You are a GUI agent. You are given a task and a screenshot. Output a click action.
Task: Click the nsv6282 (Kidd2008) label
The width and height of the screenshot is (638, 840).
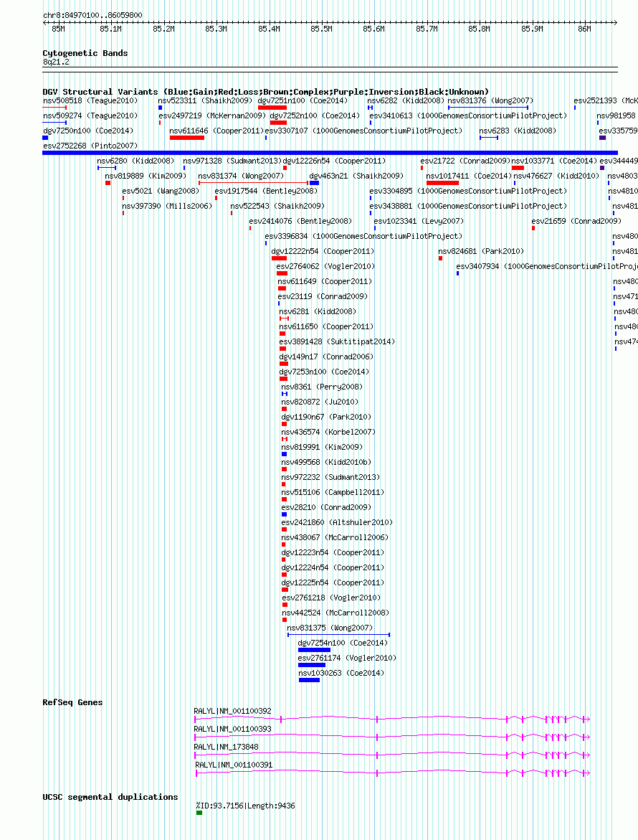point(406,100)
